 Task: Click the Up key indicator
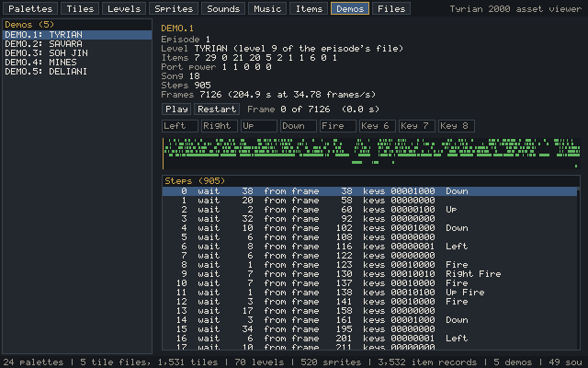[259, 126]
